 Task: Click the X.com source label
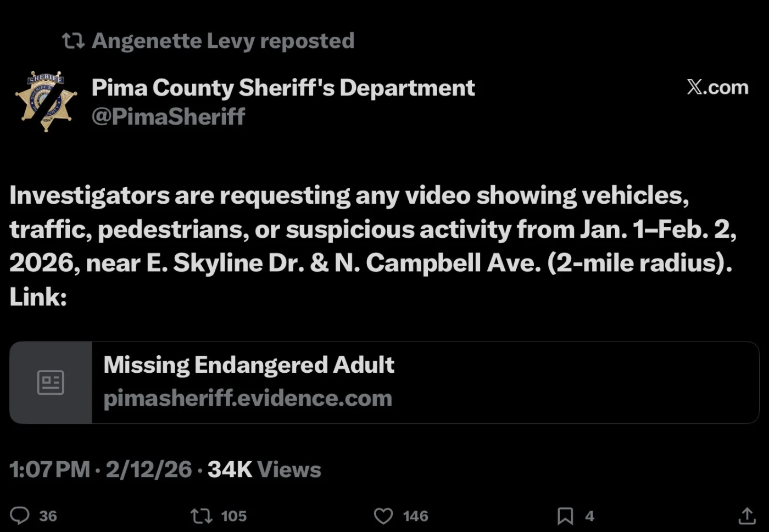click(x=717, y=87)
